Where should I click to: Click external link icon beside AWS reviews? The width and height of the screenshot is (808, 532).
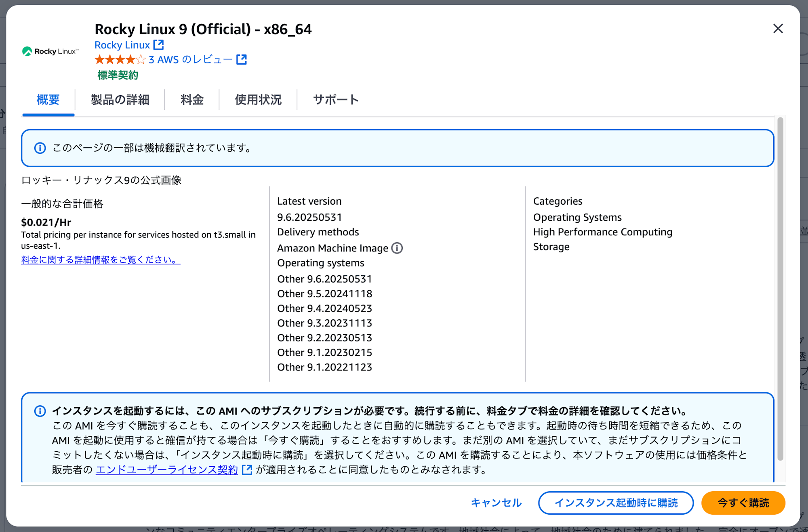(242, 59)
